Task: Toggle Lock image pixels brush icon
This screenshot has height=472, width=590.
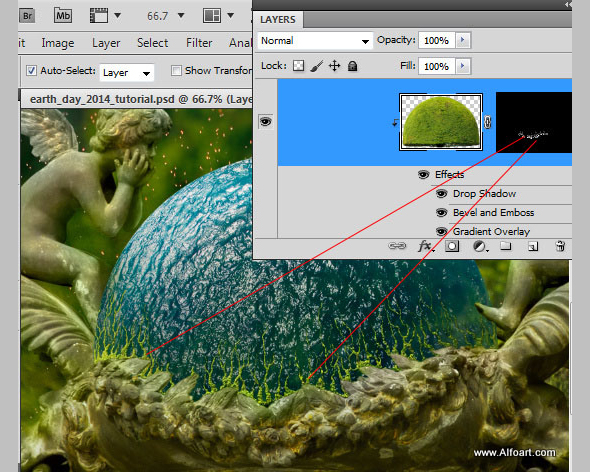Action: point(316,66)
